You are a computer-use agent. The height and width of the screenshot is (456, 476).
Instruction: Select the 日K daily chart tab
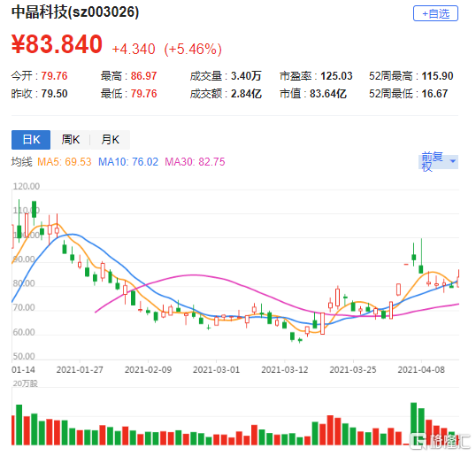[31, 140]
